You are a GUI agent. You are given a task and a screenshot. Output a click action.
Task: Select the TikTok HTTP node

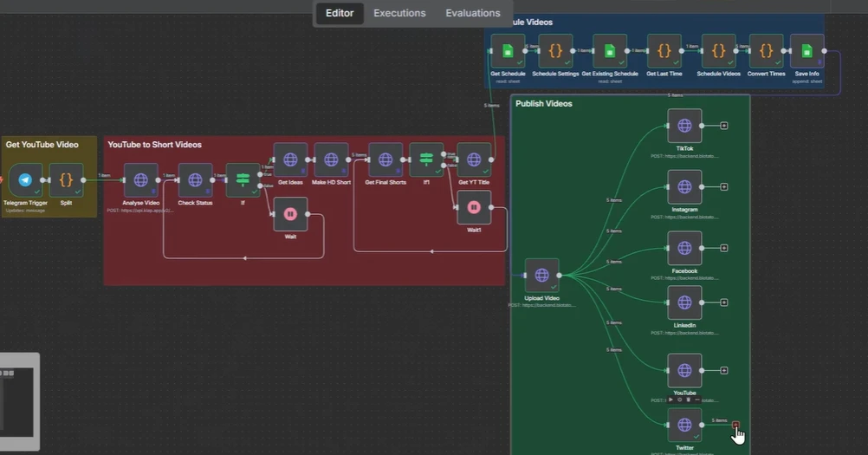pyautogui.click(x=684, y=126)
